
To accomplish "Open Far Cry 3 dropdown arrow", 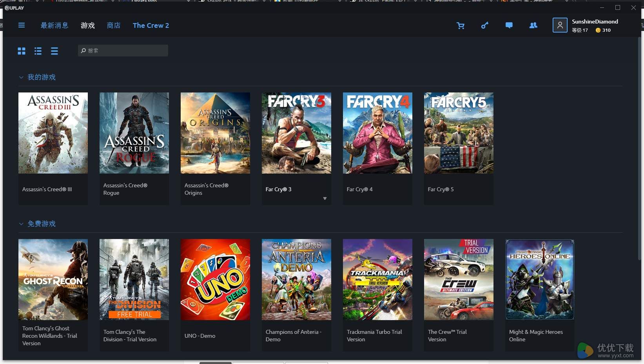I will tap(325, 199).
